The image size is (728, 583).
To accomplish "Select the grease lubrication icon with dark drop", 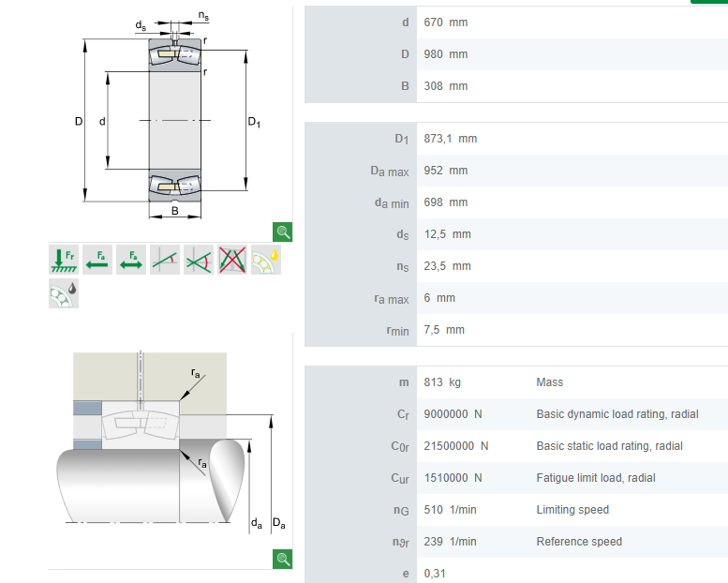I will coord(64,294).
